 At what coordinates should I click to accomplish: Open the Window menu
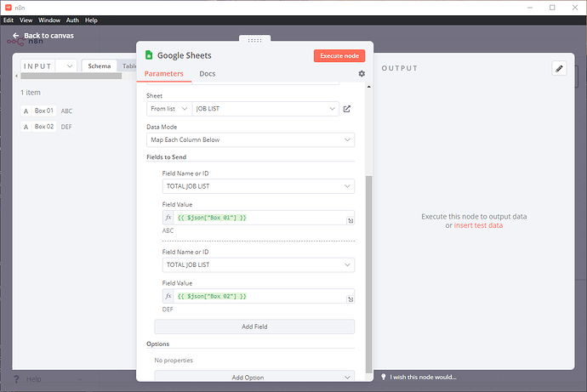49,20
